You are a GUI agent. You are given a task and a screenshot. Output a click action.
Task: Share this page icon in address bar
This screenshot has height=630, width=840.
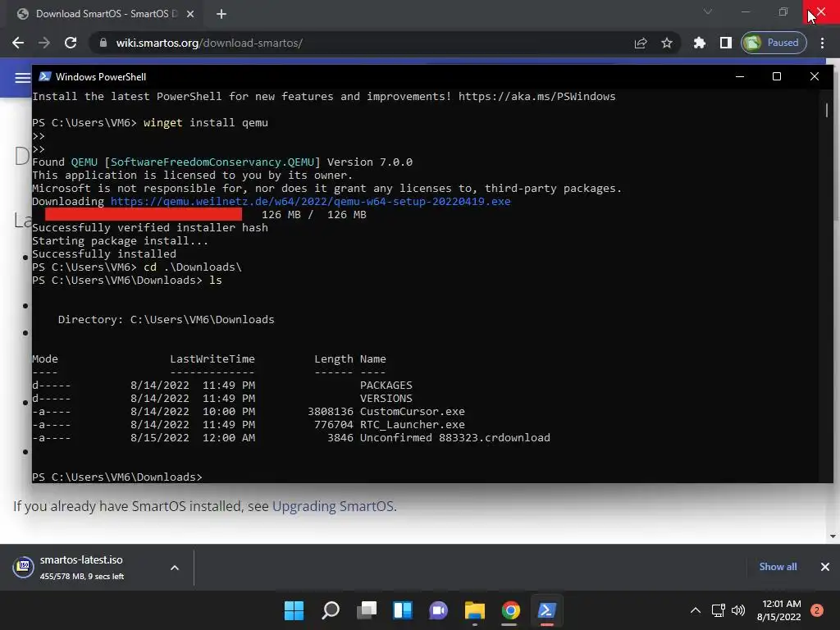(x=641, y=43)
